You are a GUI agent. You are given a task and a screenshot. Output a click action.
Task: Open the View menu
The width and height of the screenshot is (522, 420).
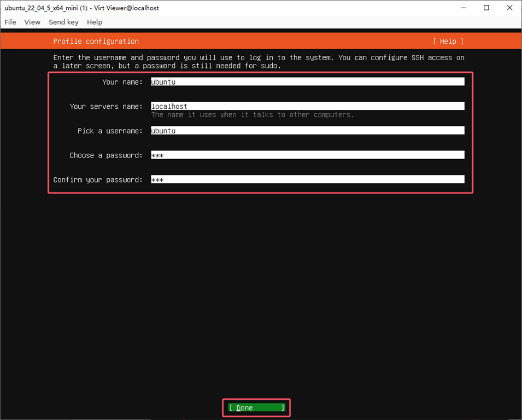pyautogui.click(x=32, y=22)
